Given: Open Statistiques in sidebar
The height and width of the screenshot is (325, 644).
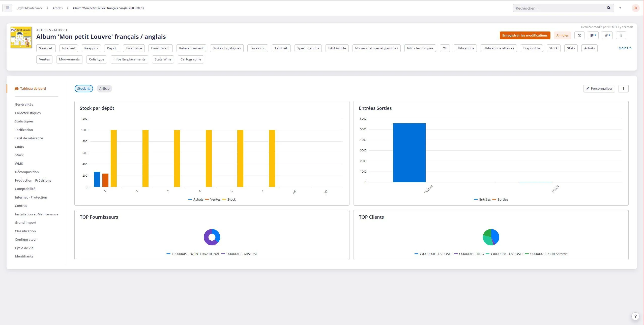Looking at the screenshot, I should click(x=24, y=121).
